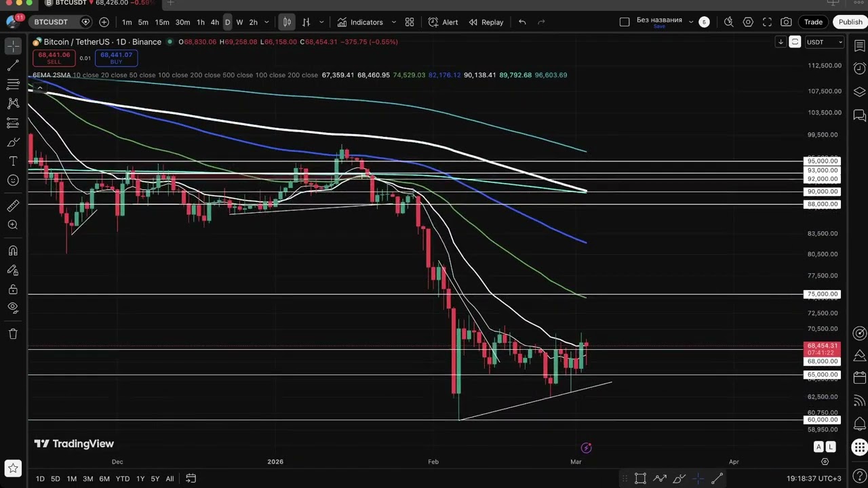Select the 2h timeframe
868x488 pixels.
(254, 22)
